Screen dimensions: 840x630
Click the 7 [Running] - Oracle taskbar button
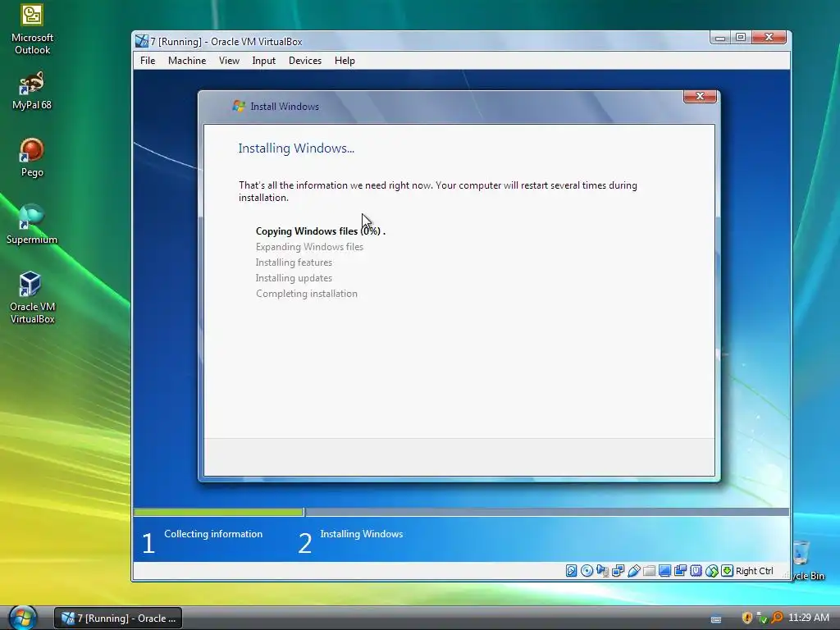(118, 619)
